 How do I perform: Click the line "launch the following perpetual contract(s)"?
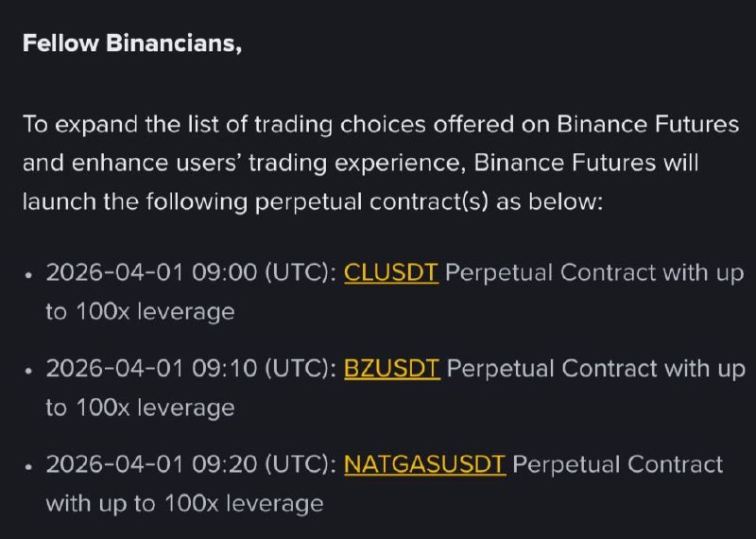(311, 201)
